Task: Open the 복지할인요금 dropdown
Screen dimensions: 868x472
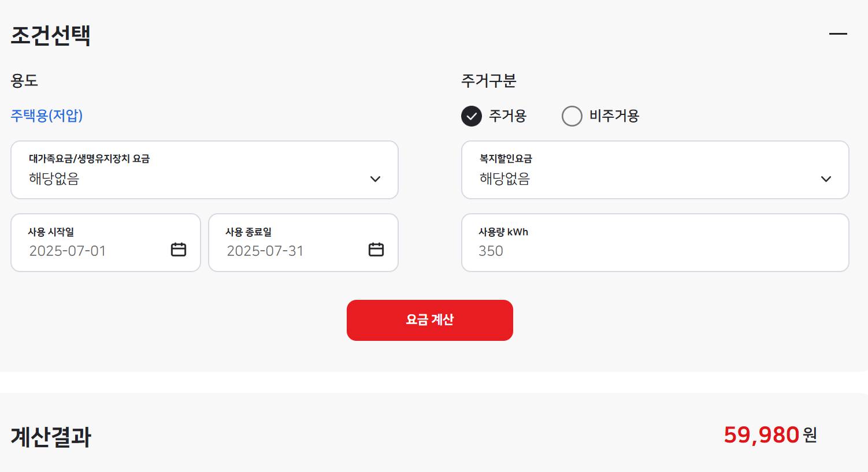Action: coord(655,170)
